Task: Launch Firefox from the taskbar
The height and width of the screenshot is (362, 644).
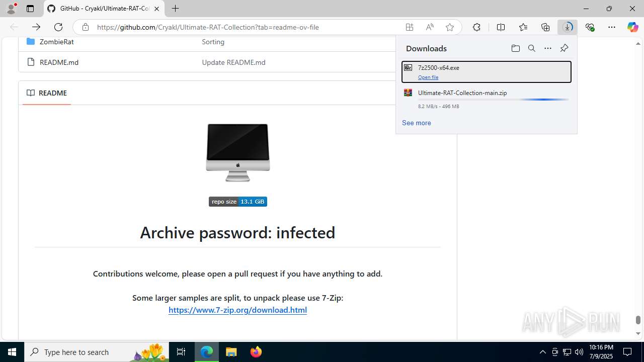Action: tap(256, 352)
